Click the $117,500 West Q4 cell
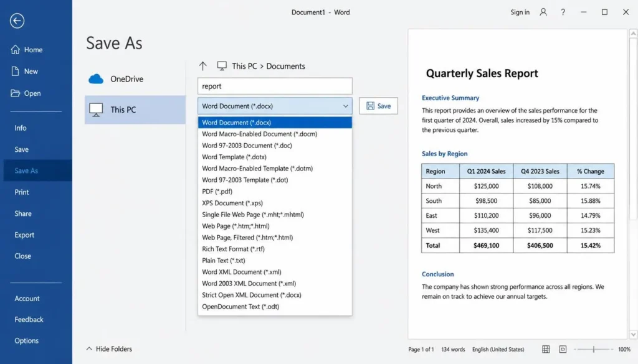Image resolution: width=638 pixels, height=364 pixels. [540, 230]
